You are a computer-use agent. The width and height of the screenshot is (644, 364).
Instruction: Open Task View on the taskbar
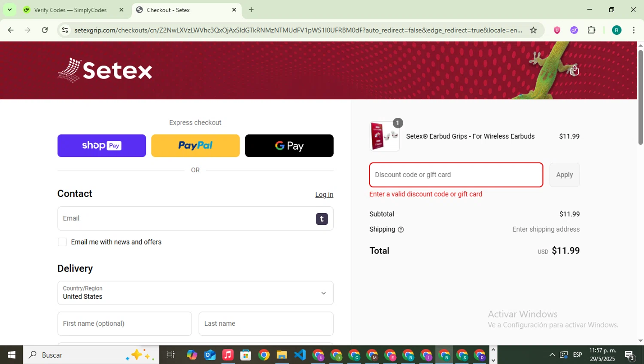[170, 355]
